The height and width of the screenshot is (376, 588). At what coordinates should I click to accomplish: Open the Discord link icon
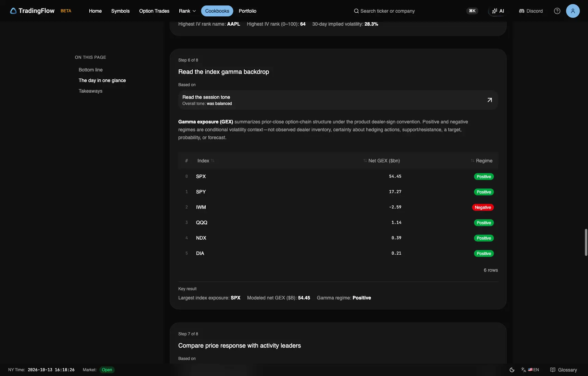(x=522, y=11)
